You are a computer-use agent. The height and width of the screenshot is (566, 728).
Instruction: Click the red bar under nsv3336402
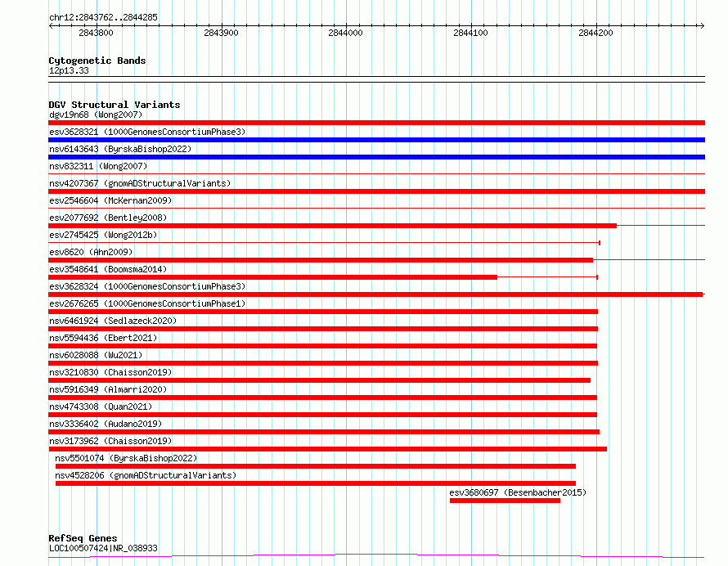click(x=324, y=432)
